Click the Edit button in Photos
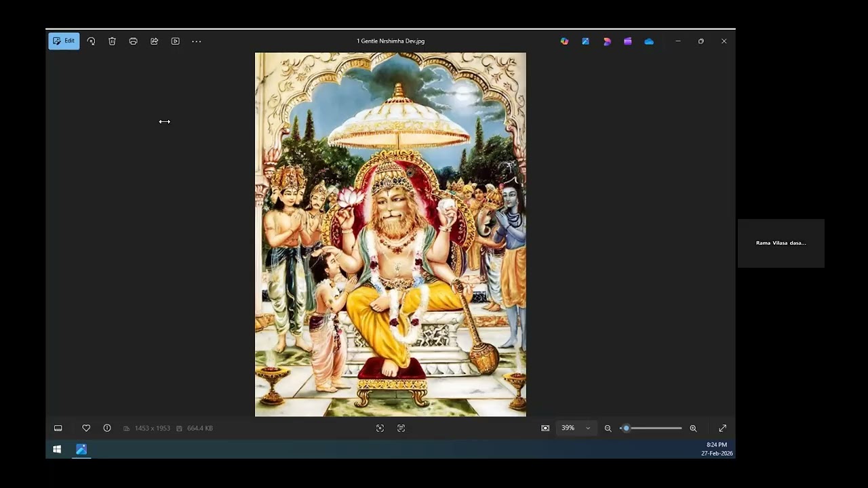This screenshot has width=868, height=488. point(64,41)
